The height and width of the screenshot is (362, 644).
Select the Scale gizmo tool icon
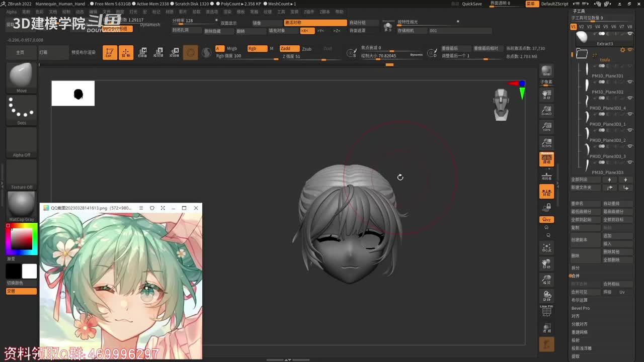(x=158, y=52)
